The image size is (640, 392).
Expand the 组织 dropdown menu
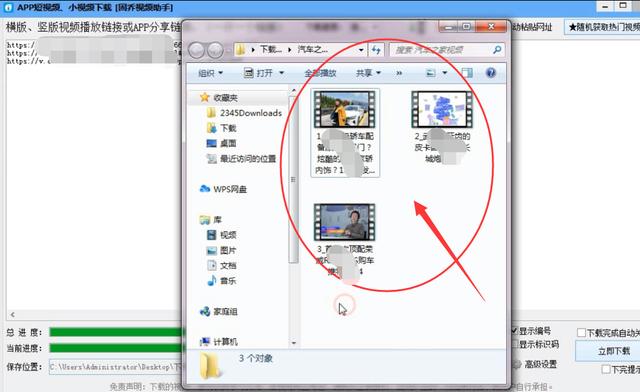point(211,73)
